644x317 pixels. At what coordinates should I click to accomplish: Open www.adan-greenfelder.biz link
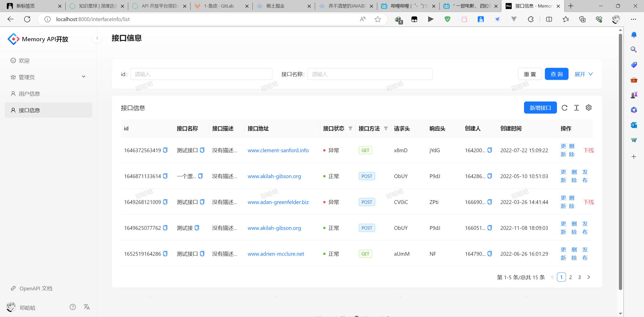pos(278,202)
